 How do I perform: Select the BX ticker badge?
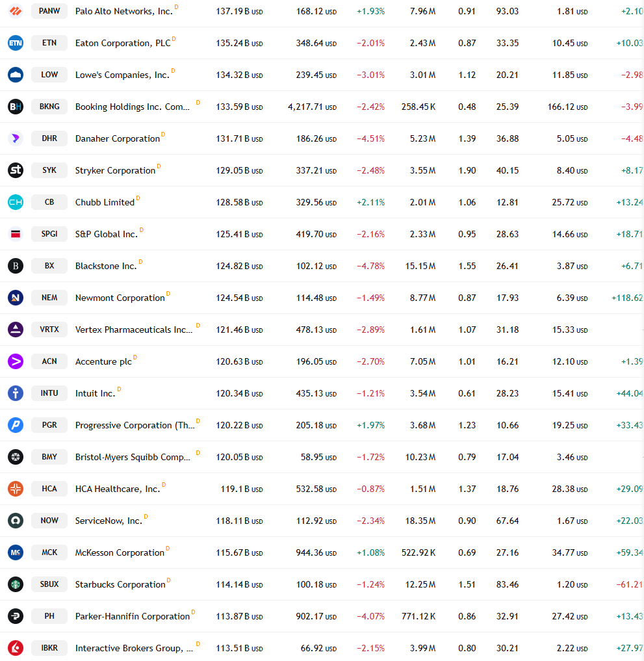click(49, 266)
